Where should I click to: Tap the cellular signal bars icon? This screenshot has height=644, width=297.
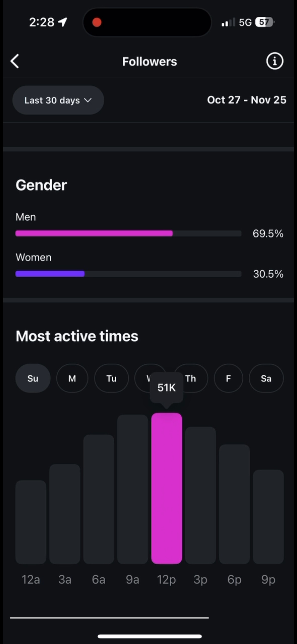(228, 22)
